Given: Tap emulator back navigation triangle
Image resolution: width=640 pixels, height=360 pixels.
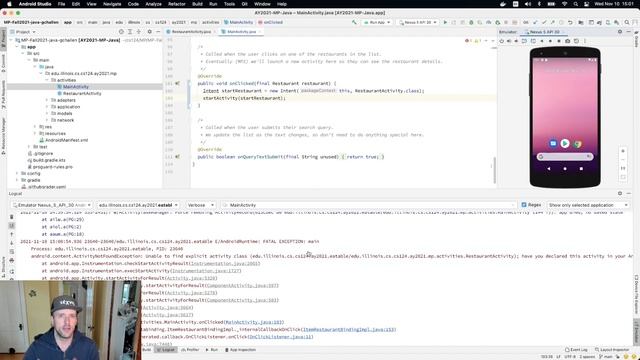Looking at the screenshot, I should click(549, 169).
